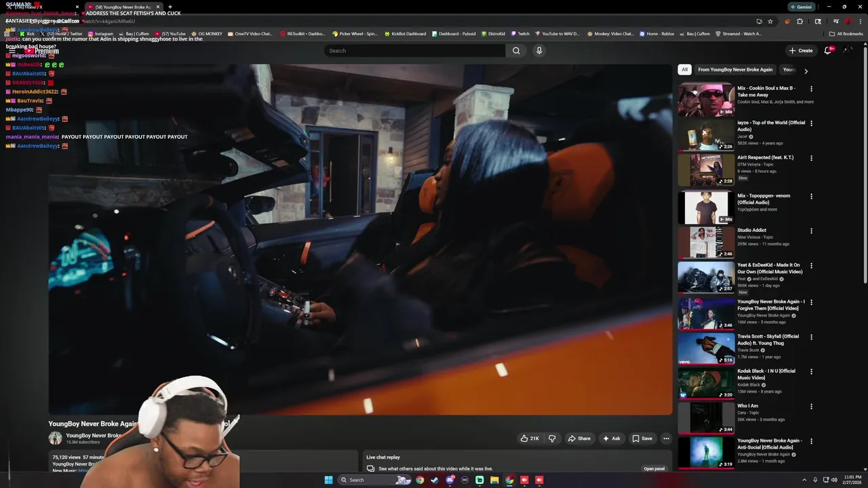
Task: Open options for Who I Am video
Action: pos(811,407)
